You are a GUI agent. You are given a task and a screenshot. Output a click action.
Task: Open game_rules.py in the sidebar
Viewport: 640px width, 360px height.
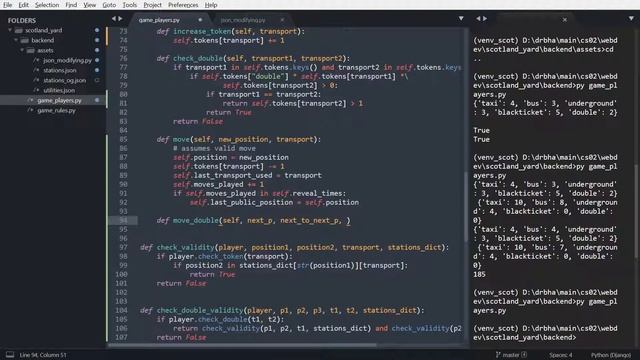[x=56, y=110]
